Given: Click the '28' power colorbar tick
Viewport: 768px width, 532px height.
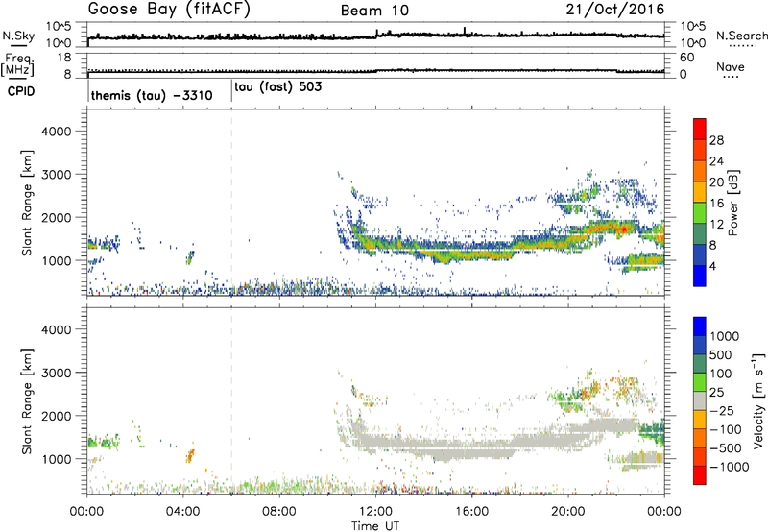Looking at the screenshot, I should (716, 140).
